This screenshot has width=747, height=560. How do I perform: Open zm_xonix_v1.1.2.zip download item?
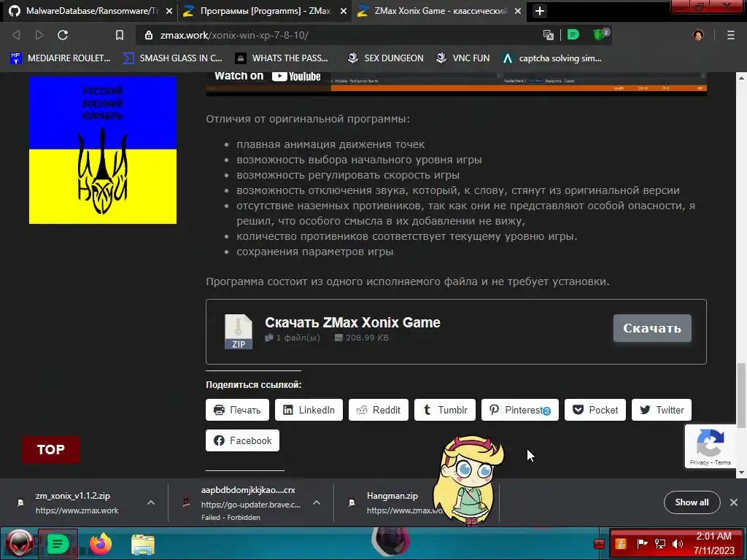(76, 502)
